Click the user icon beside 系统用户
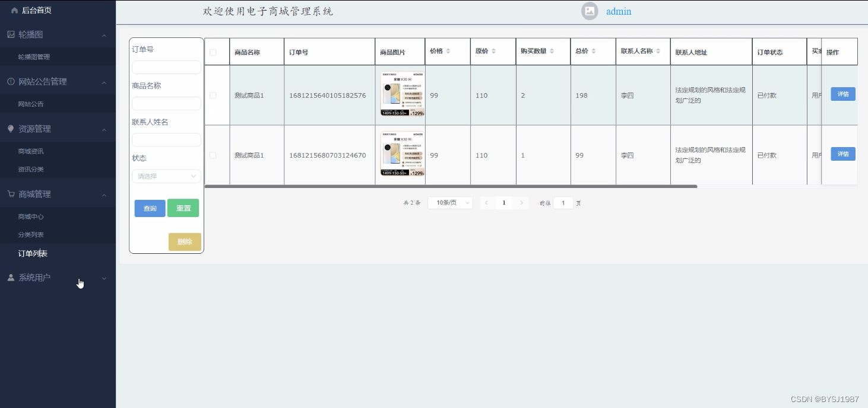This screenshot has width=868, height=408. (x=11, y=278)
